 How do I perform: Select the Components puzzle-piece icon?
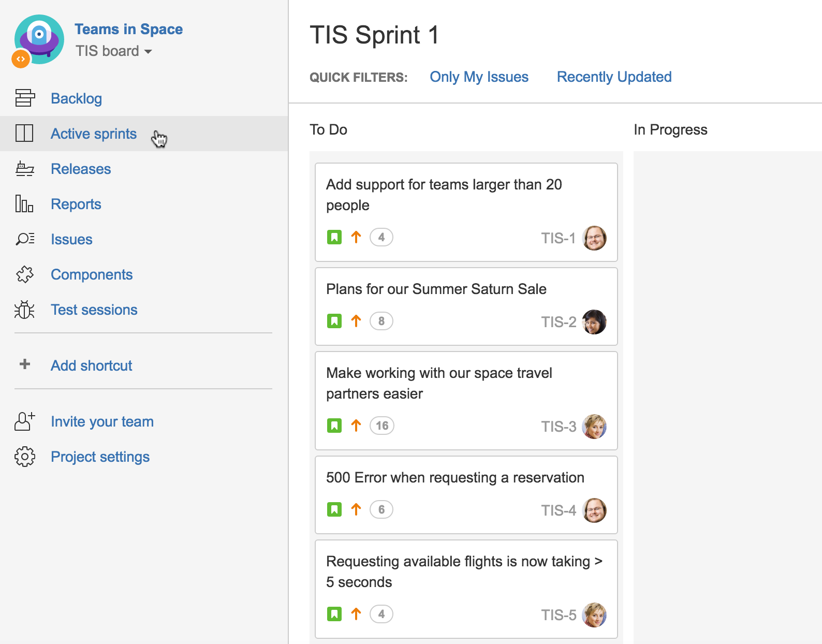[24, 274]
